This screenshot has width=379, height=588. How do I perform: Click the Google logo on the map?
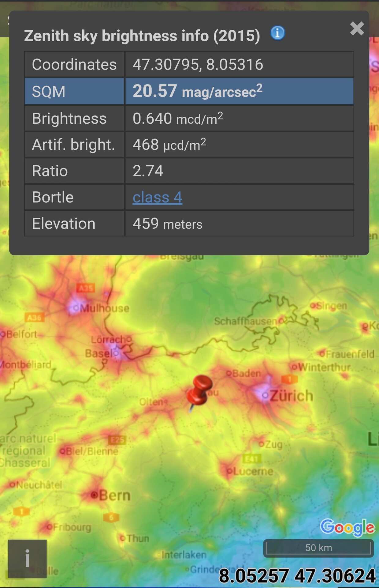[x=347, y=527]
